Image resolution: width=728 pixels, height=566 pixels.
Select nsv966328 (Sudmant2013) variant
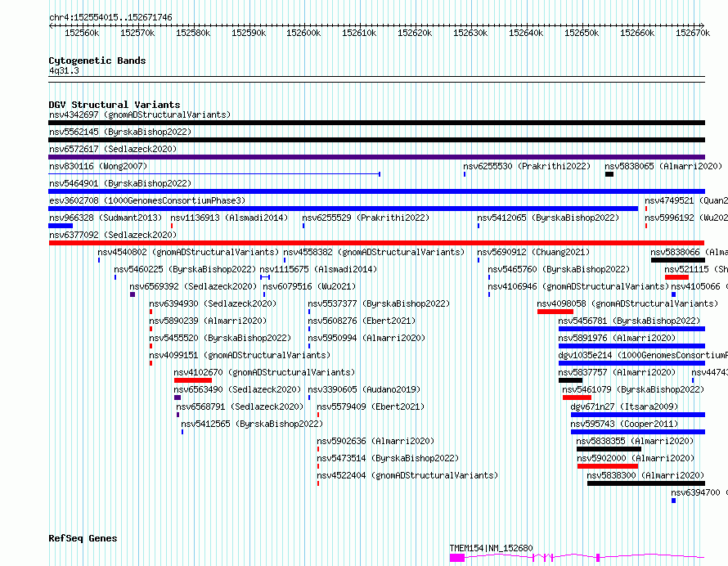click(106, 218)
